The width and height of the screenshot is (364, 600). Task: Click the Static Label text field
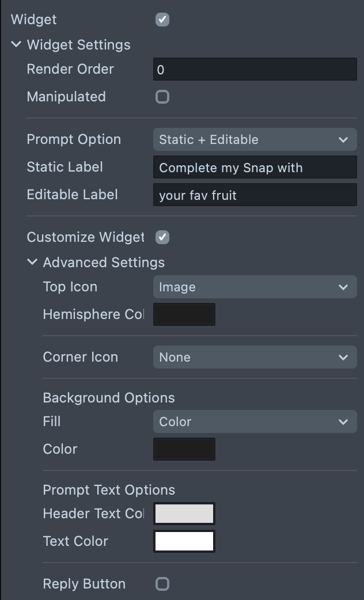tap(255, 168)
